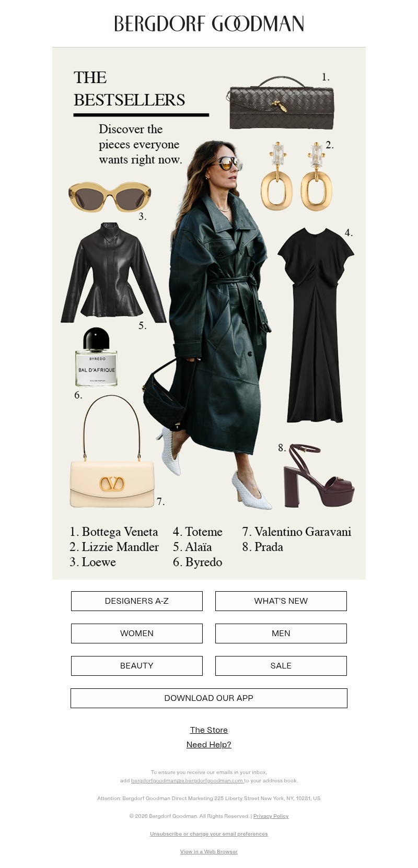418x868 pixels.
Task: Browse the Women category button
Action: (137, 634)
